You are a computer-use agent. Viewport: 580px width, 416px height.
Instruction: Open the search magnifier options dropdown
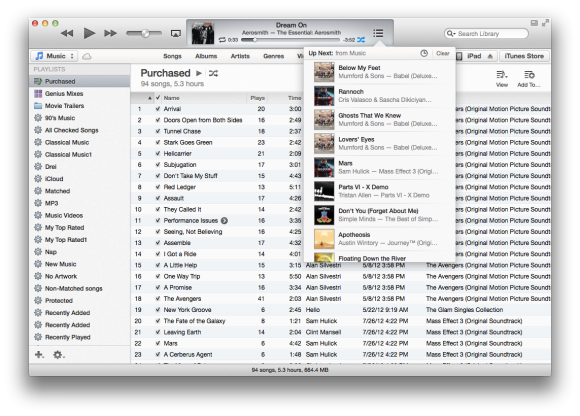451,34
